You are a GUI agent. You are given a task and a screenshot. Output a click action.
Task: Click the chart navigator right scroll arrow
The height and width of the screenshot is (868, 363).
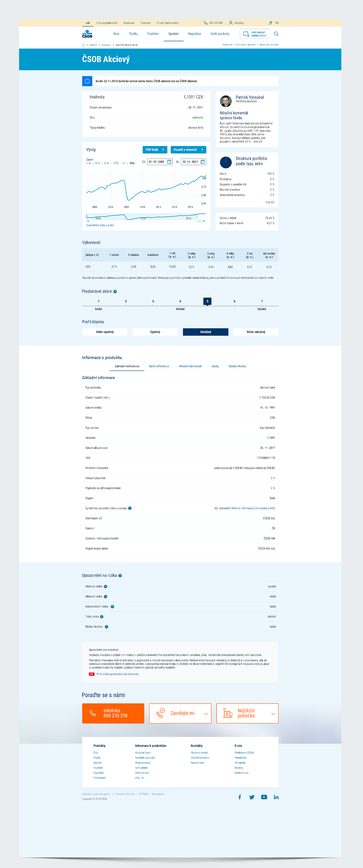point(204,221)
